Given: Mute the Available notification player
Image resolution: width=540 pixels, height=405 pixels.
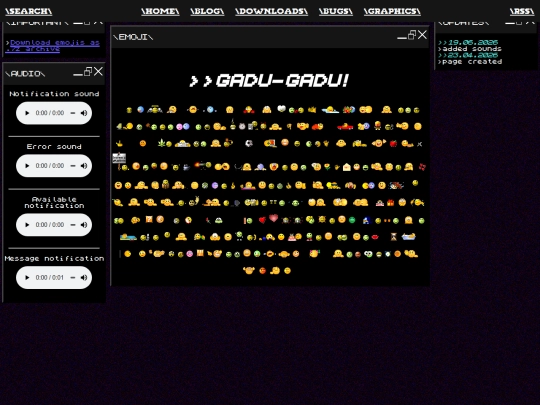Looking at the screenshot, I should (84, 225).
